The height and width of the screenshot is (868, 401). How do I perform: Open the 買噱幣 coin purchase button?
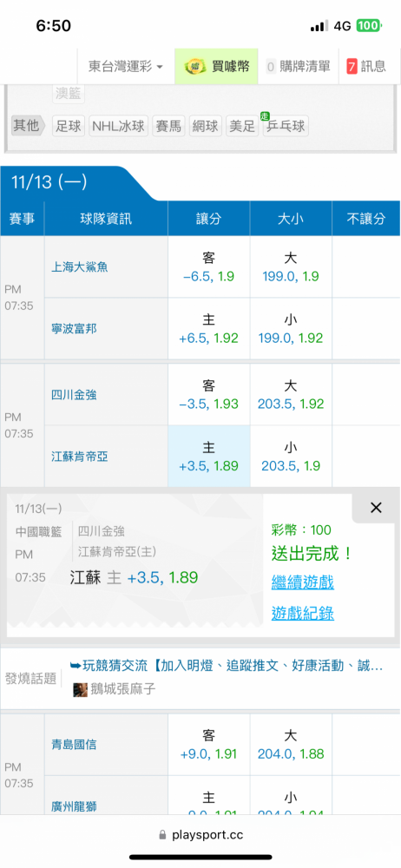coord(216,67)
